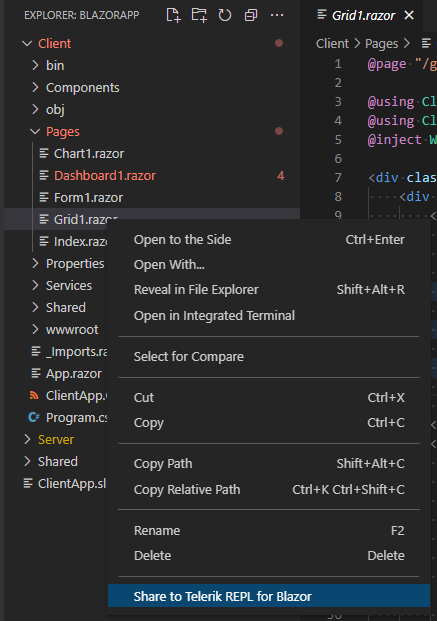Expand the Server folder
Screen dimensions: 437x621
pyautogui.click(x=27, y=439)
